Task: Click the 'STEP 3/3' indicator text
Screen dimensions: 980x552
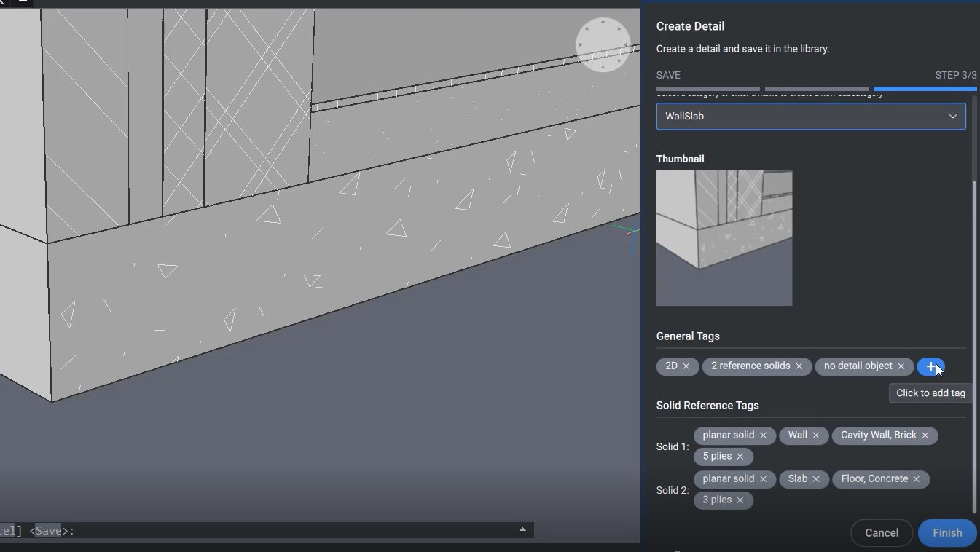Action: pyautogui.click(x=956, y=75)
